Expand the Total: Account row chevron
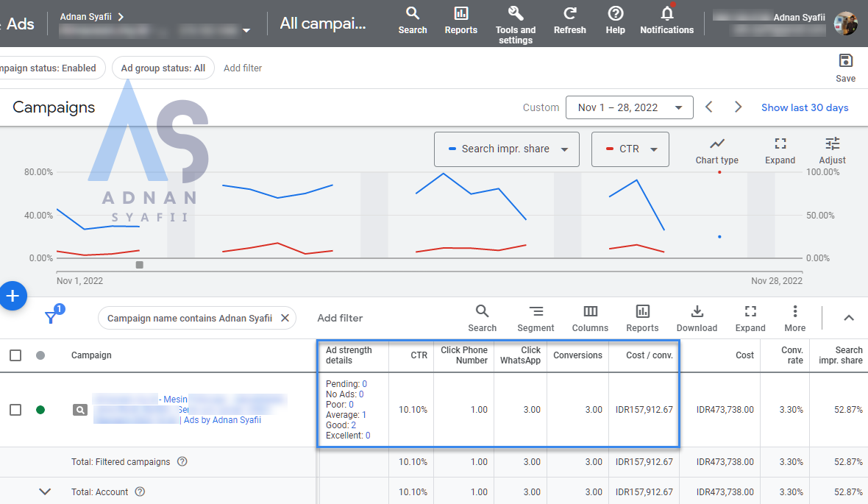The height and width of the screenshot is (504, 868). [45, 491]
